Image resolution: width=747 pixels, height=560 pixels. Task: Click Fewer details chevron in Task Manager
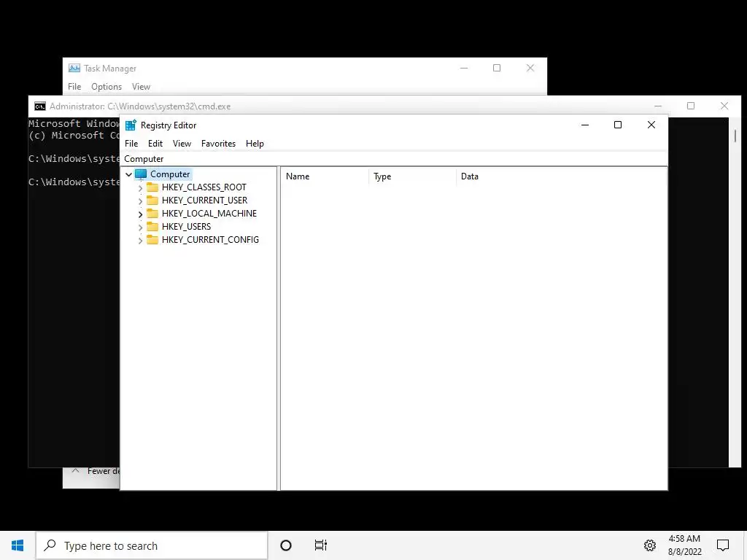[75, 471]
